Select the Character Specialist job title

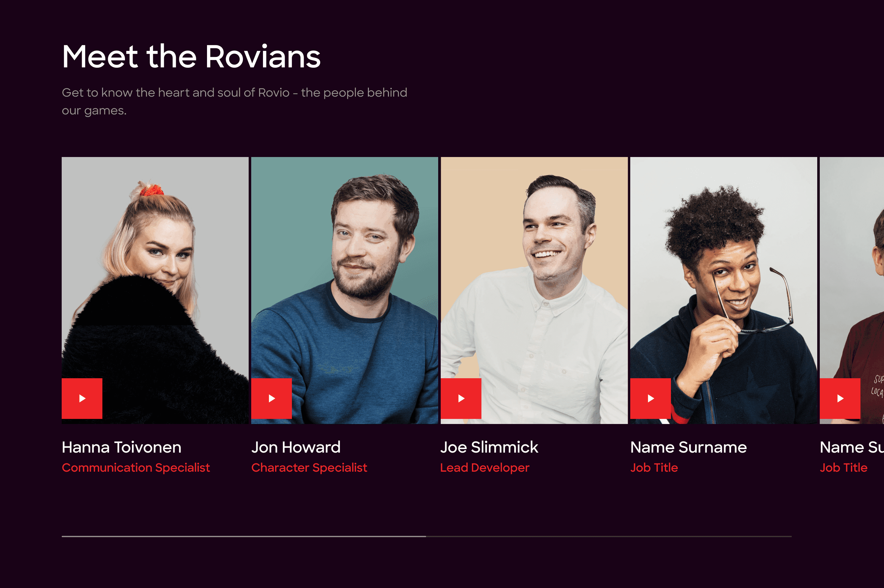[x=309, y=468]
